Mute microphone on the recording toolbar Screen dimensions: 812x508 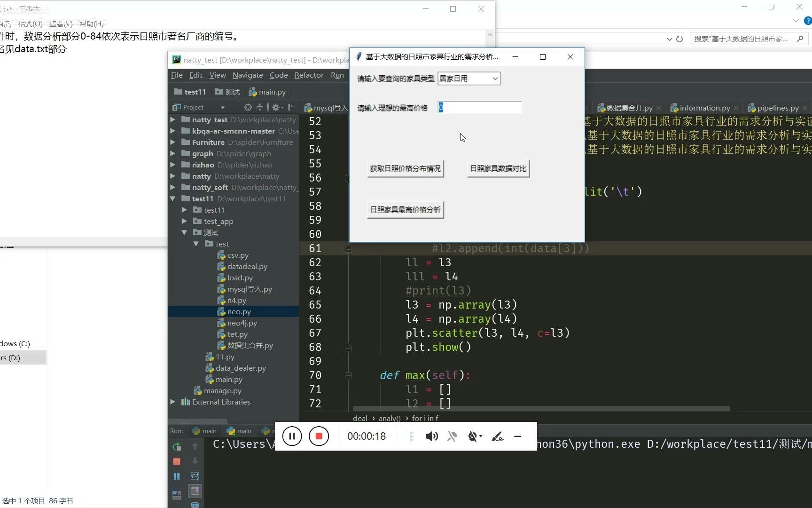coord(452,436)
